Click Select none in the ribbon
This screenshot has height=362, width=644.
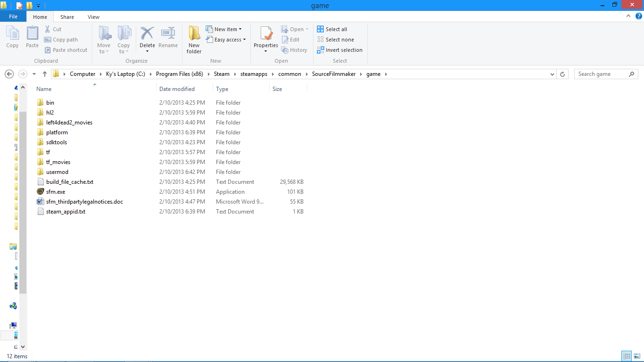click(x=336, y=40)
